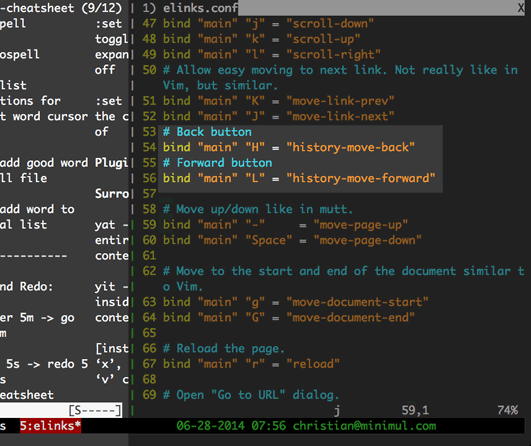Click the "history-move-back" binding value
The image size is (531, 446).
coord(351,147)
